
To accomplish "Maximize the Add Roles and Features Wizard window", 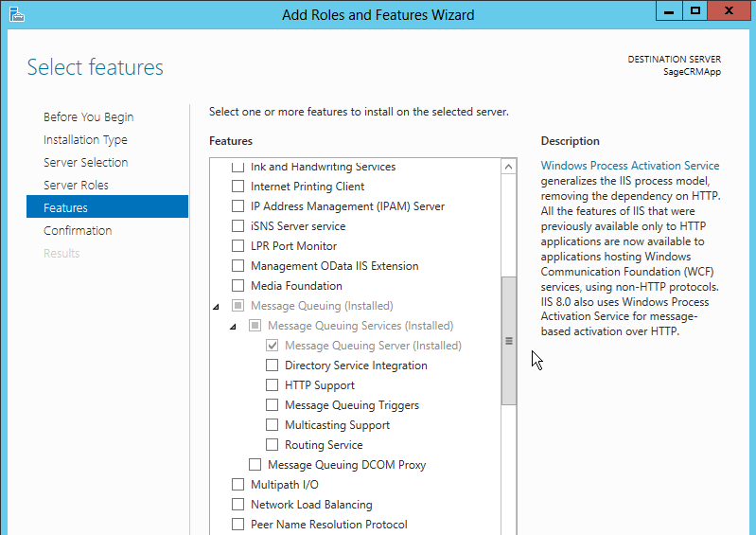I will (695, 11).
